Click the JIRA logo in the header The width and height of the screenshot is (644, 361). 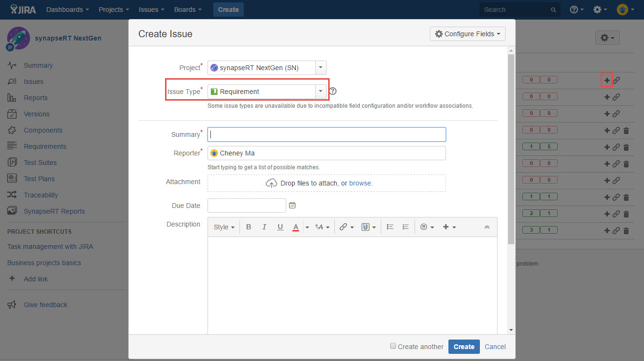[x=23, y=10]
